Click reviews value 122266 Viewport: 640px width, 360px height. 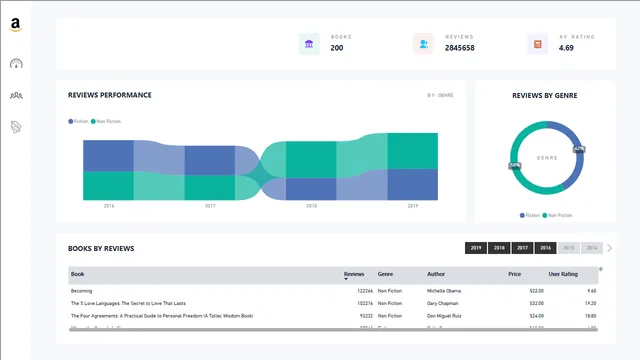365,291
